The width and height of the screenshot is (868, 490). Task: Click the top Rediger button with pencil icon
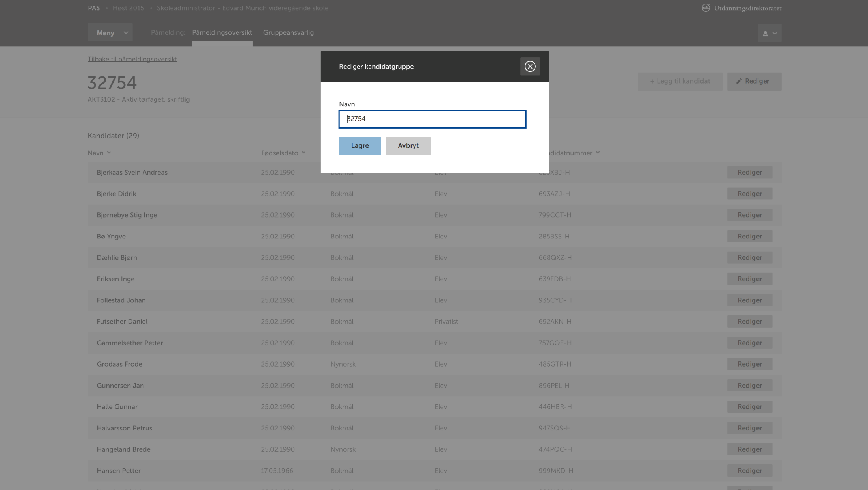[754, 81]
